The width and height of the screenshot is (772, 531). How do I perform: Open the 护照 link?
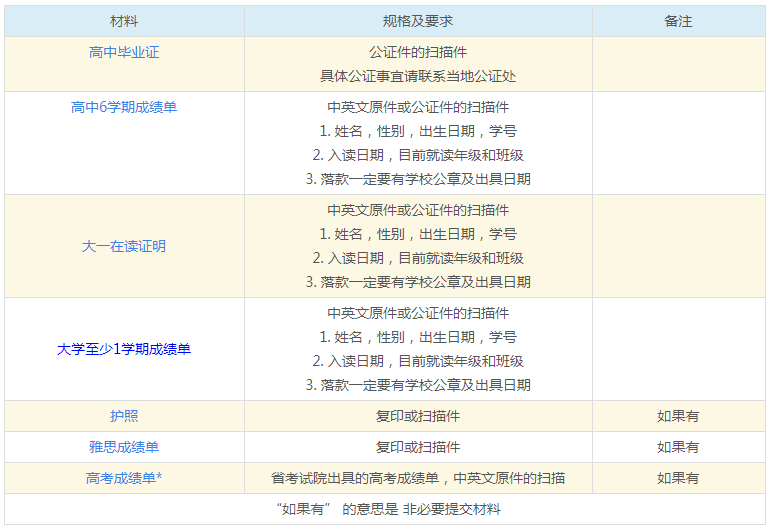[124, 416]
